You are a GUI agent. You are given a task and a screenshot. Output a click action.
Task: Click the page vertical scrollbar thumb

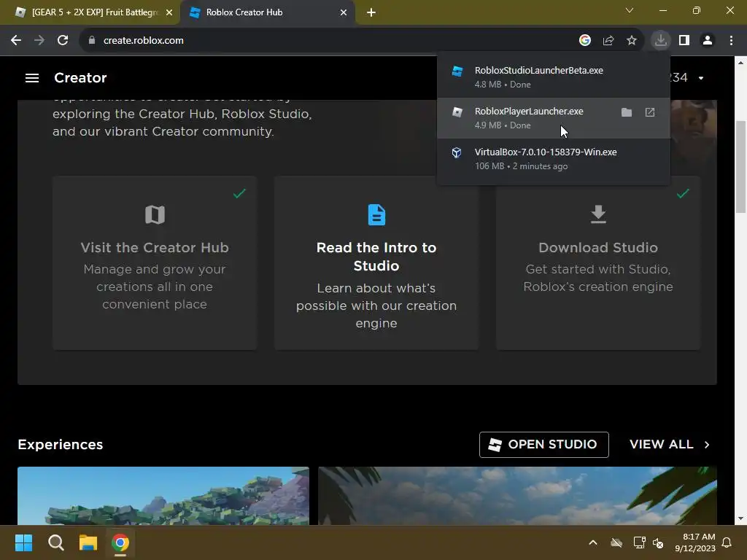(740, 167)
